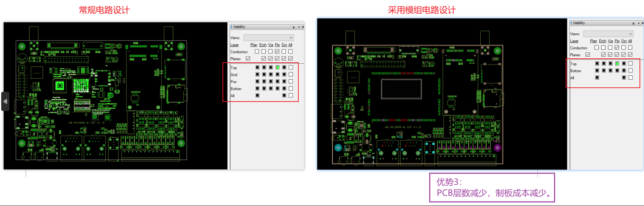This screenshot has width=644, height=206.
Task: Enable Bottom layer All checkbox in conventional panel
Action: pyautogui.click(x=291, y=89)
